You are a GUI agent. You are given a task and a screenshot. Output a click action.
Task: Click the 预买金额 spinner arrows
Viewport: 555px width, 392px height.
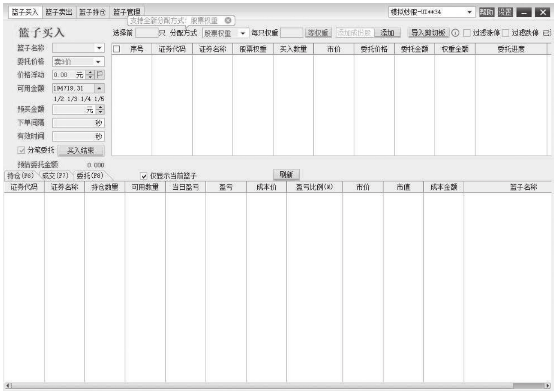[x=100, y=109]
